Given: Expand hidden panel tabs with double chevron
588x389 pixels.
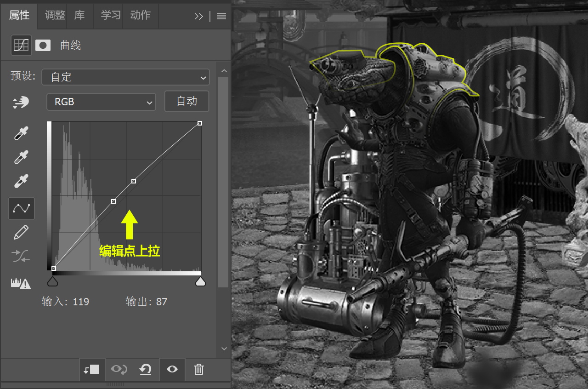Looking at the screenshot, I should point(198,17).
